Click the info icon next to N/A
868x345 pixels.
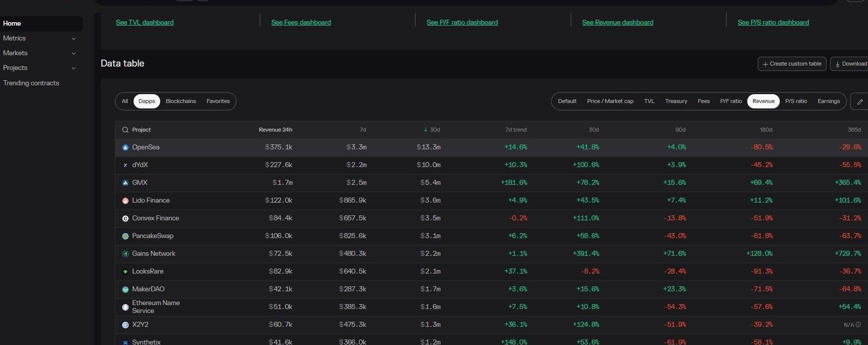858,325
